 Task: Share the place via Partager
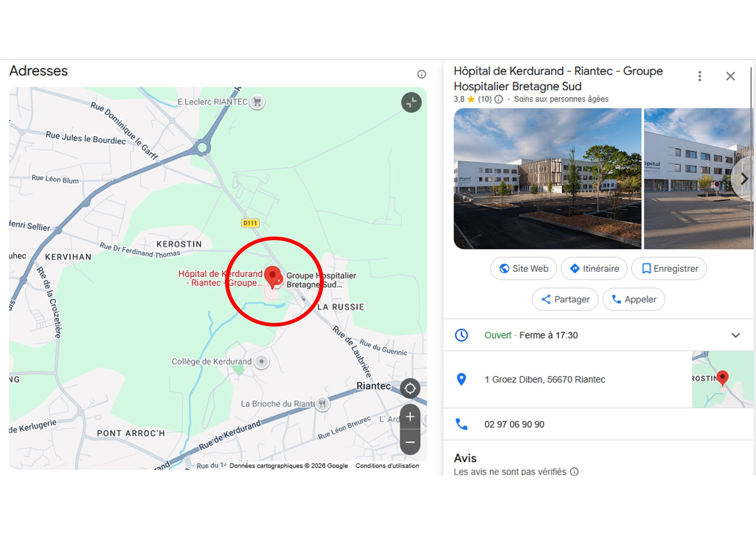tap(565, 299)
